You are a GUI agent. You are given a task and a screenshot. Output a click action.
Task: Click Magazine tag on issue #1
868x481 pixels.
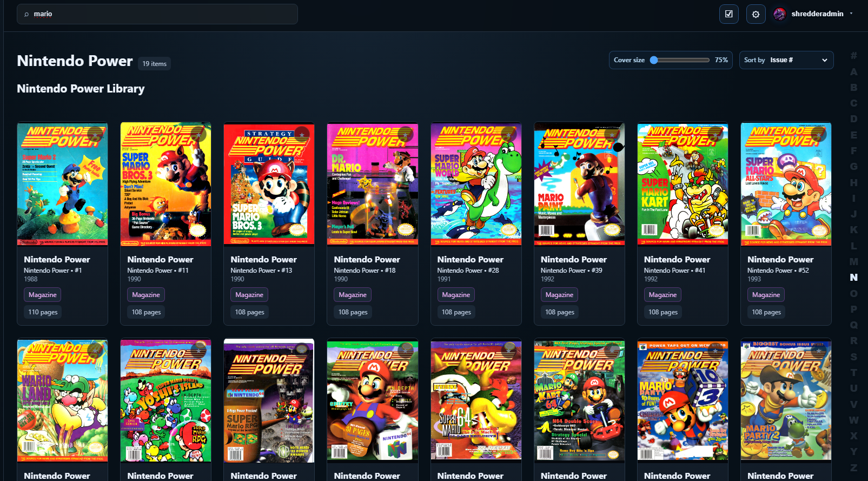pyautogui.click(x=42, y=295)
